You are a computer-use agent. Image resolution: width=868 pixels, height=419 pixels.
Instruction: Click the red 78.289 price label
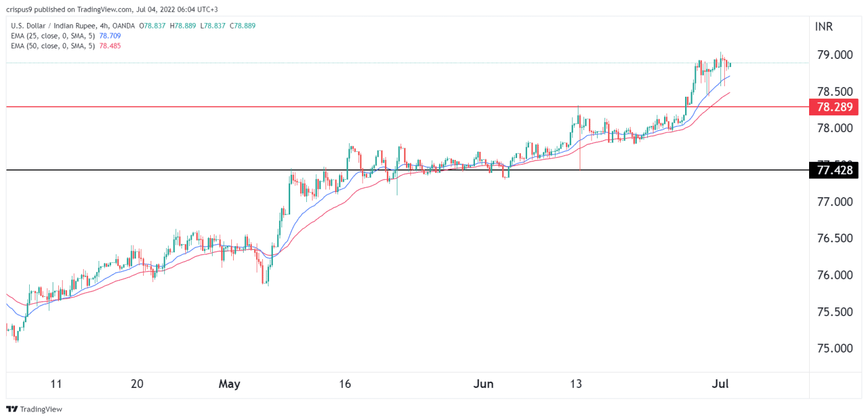(x=833, y=107)
